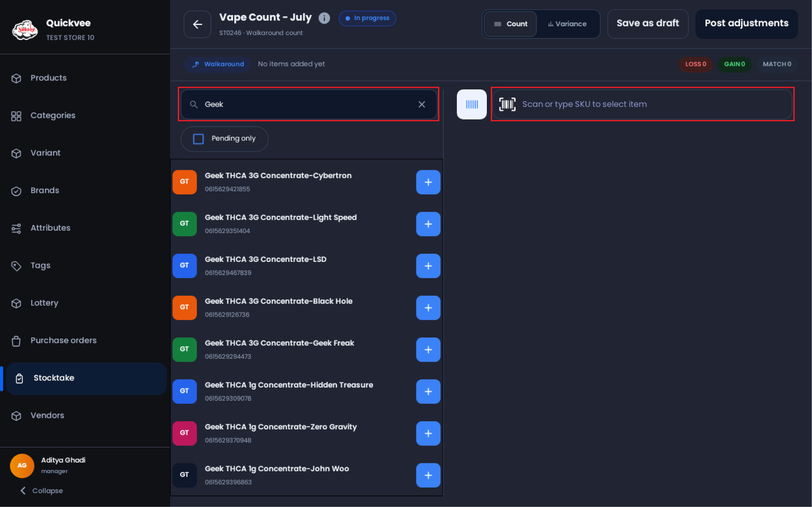Switch to the Variance tab
812x507 pixels.
567,24
